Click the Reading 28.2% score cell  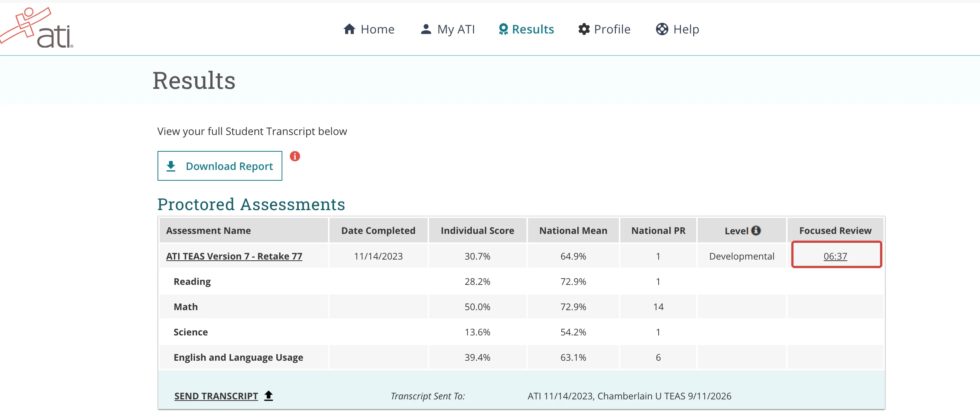pyautogui.click(x=477, y=282)
